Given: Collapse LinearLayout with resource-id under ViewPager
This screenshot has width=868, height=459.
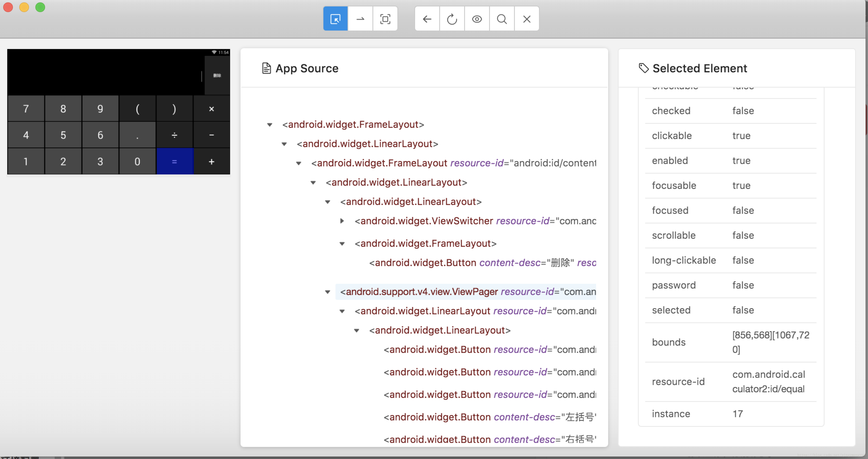Looking at the screenshot, I should [x=342, y=311].
